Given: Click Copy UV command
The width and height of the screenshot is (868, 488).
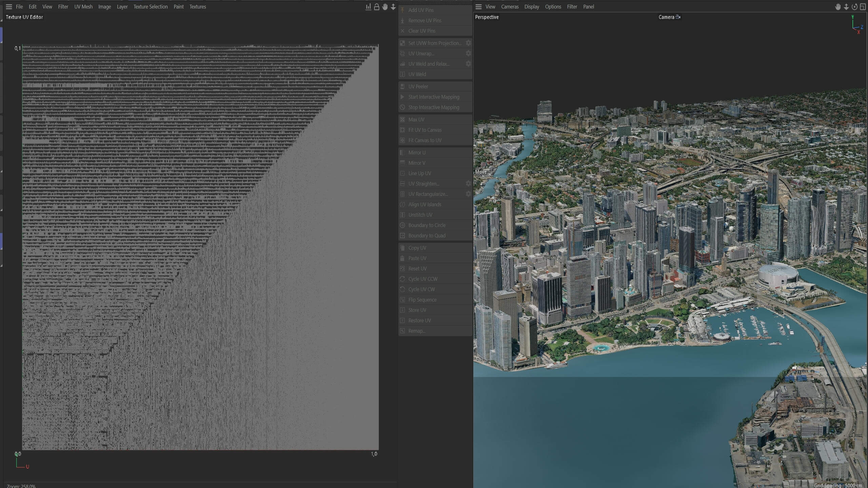Looking at the screenshot, I should (435, 248).
